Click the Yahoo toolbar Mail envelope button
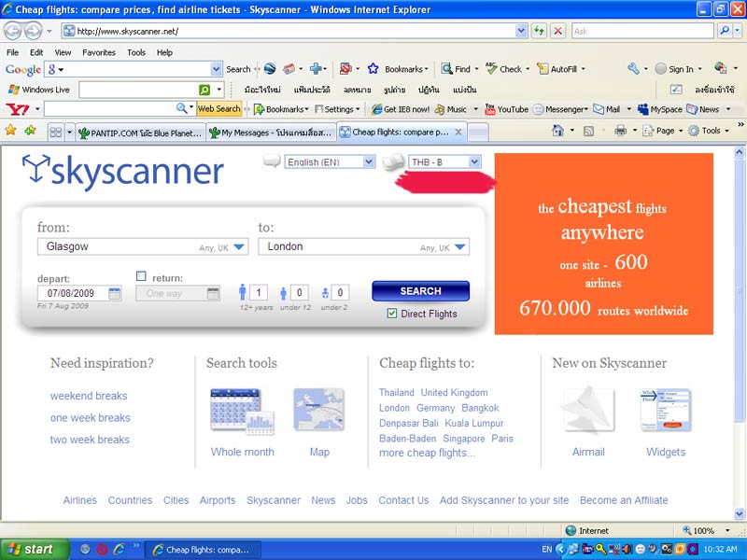Viewport: 747px width, 560px height. click(x=606, y=109)
